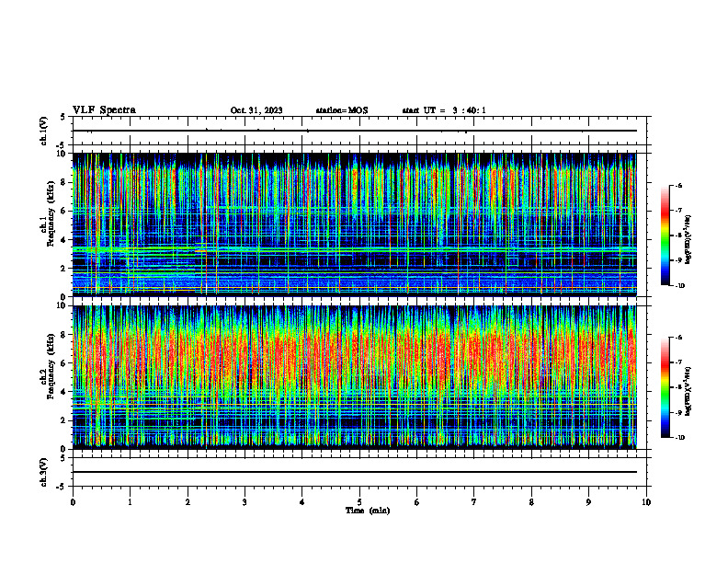Click the time-axis tick label "1"
The height and width of the screenshot is (563, 728).
[130, 502]
